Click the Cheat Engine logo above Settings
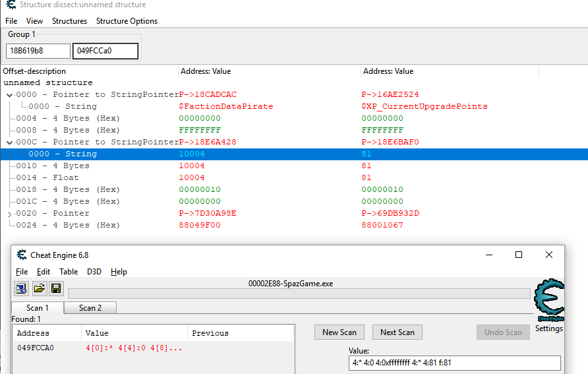 click(548, 301)
